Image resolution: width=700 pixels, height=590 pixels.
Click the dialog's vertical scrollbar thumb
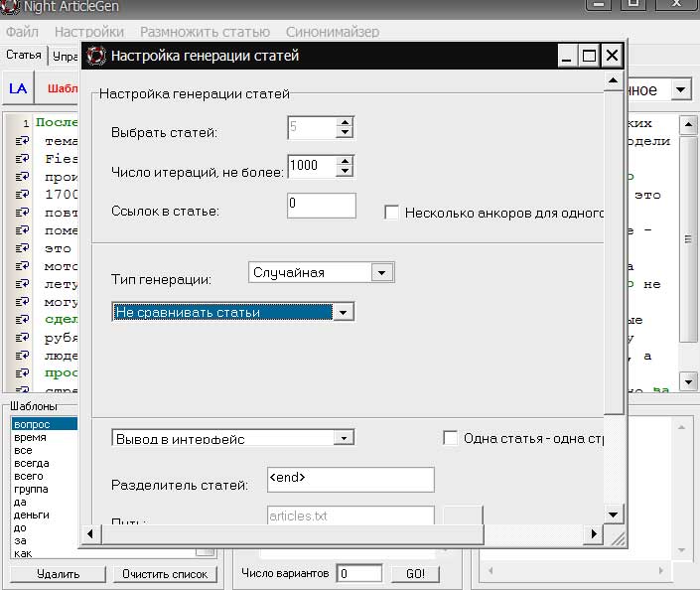(614, 252)
